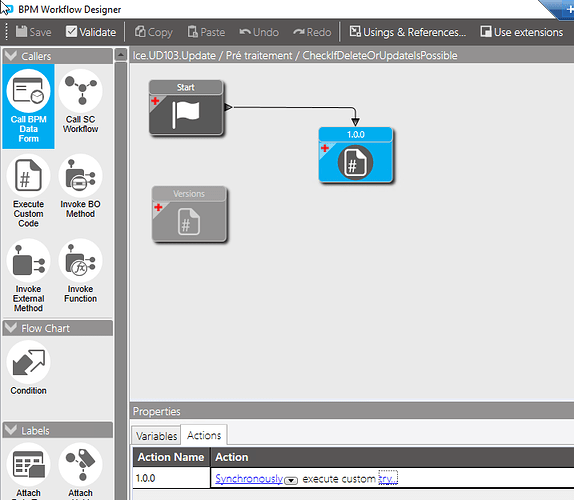
Task: Click the Start node on canvas
Action: pos(186,108)
